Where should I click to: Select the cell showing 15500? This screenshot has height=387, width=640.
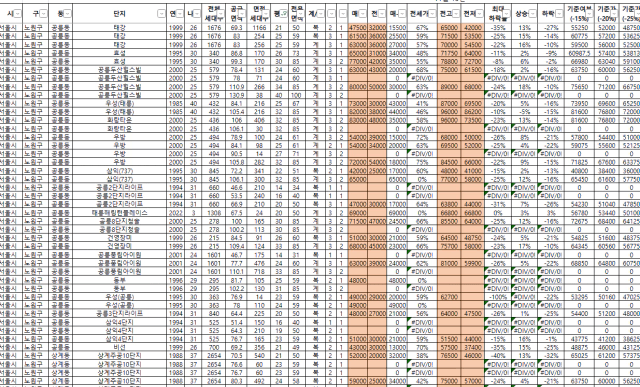(397, 28)
